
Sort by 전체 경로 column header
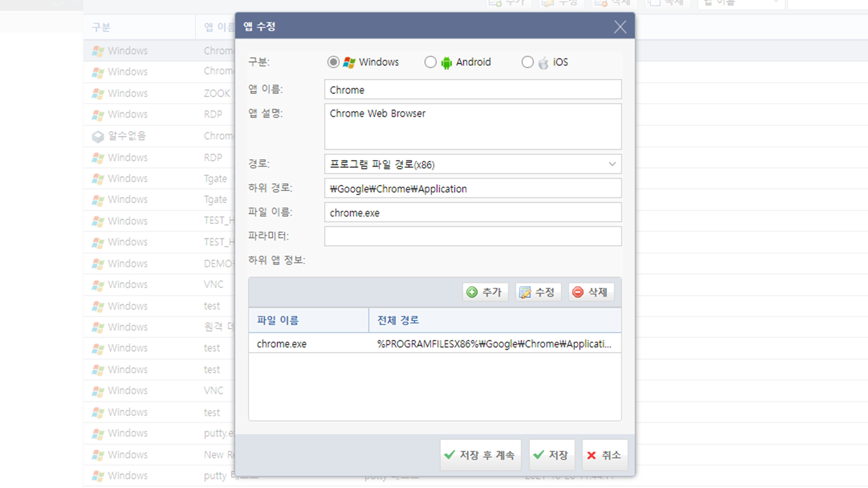coord(495,320)
